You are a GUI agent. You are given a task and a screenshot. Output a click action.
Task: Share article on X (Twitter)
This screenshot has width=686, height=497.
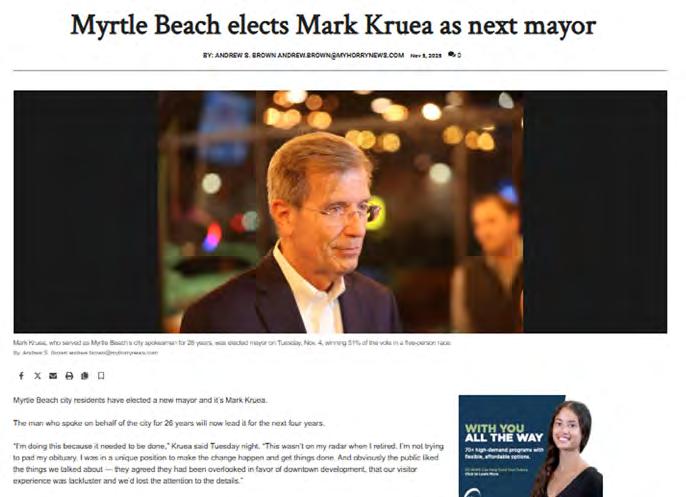[38, 376]
